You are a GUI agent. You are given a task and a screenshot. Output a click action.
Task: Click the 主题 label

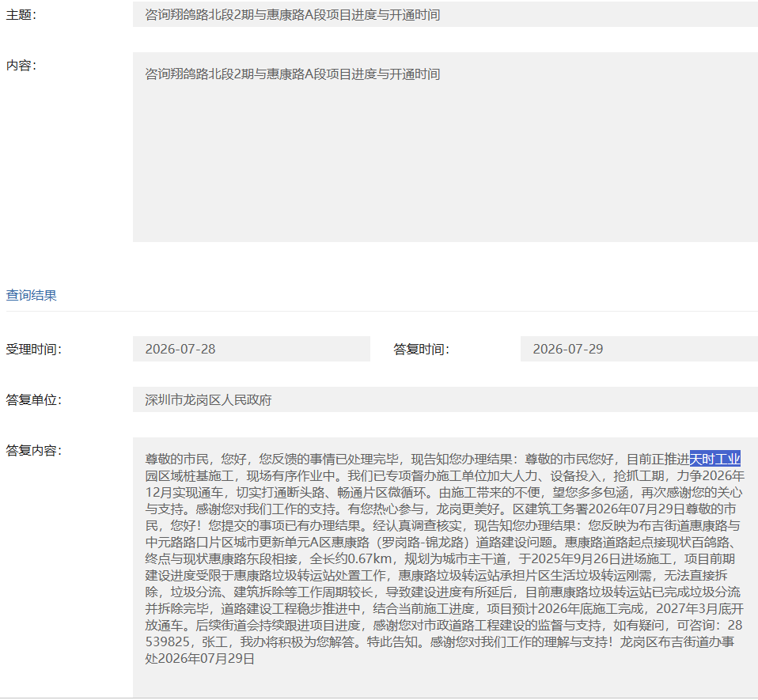[21, 15]
